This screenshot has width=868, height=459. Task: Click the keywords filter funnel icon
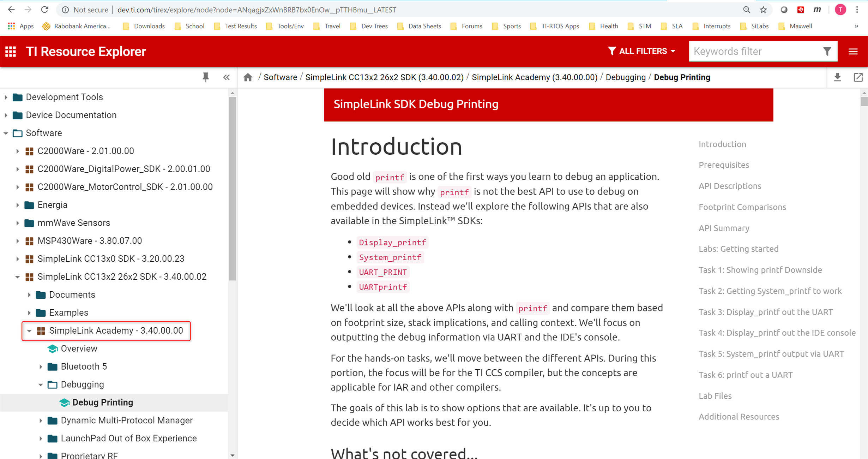[827, 52]
